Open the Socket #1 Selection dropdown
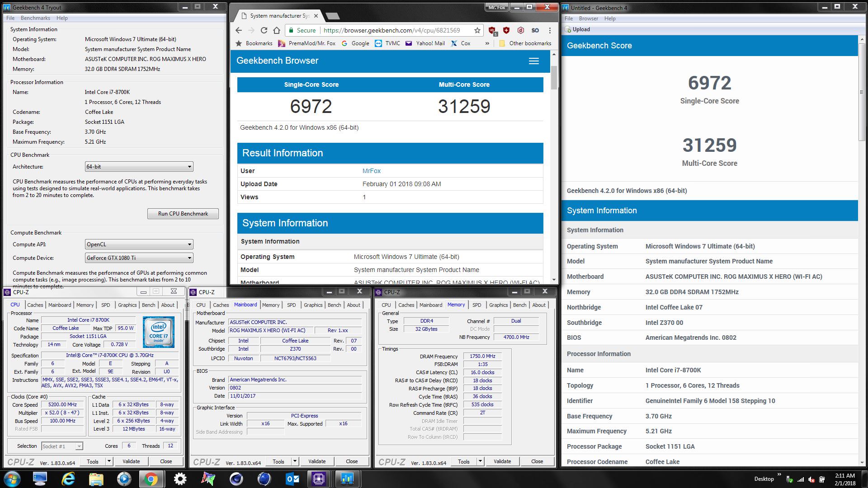 62,446
